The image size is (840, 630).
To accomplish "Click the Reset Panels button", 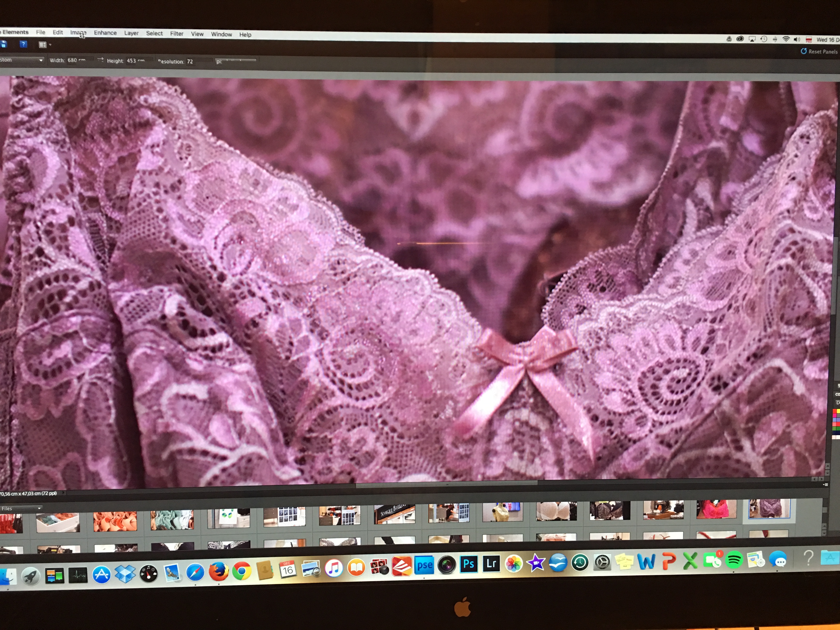I will click(x=819, y=51).
